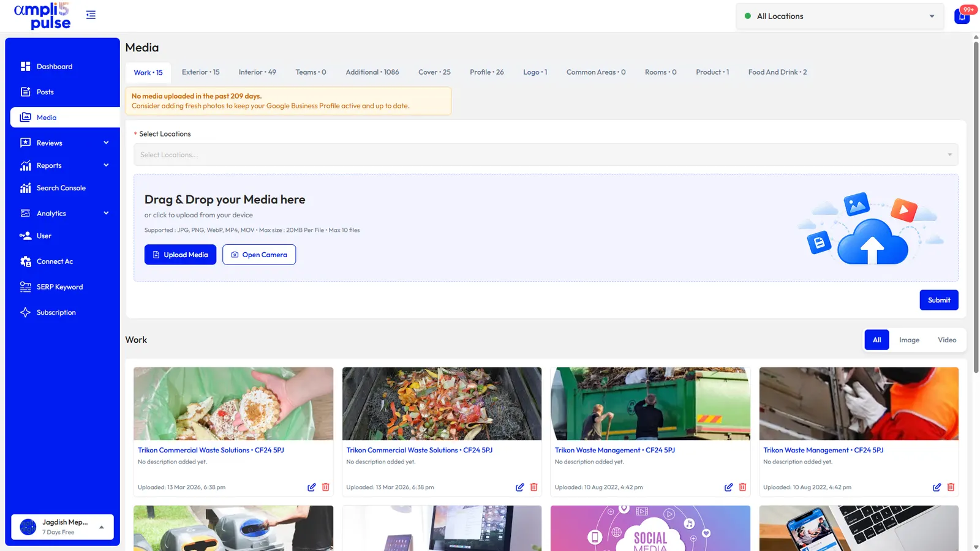Expand the Analytics submenu
Image resolution: width=980 pixels, height=551 pixels.
point(106,213)
